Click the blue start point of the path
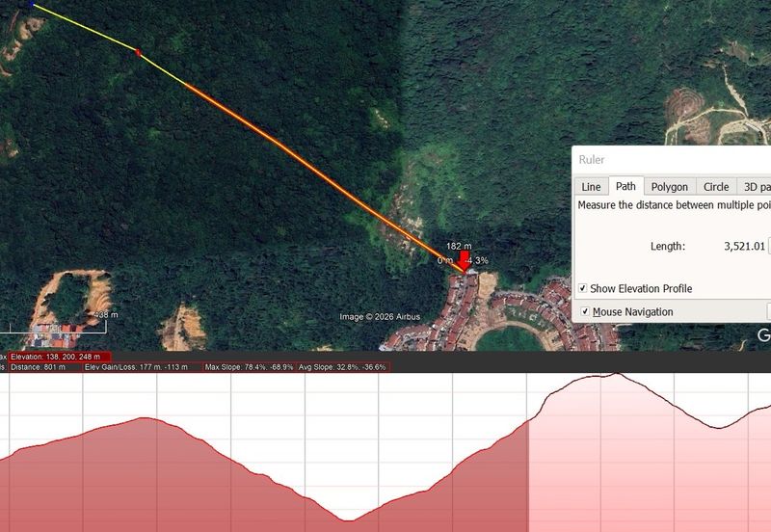The height and width of the screenshot is (532, 771). coord(31,4)
